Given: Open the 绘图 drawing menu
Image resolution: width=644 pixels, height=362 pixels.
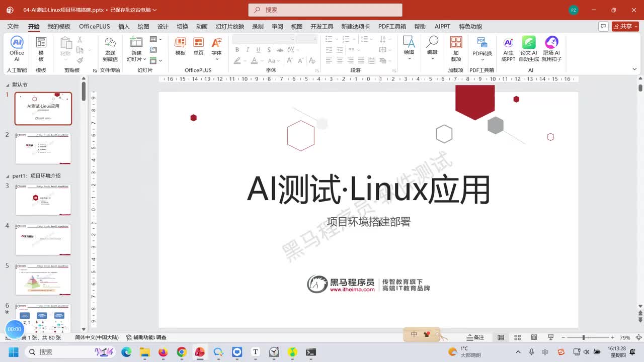Looking at the screenshot, I should (409, 48).
